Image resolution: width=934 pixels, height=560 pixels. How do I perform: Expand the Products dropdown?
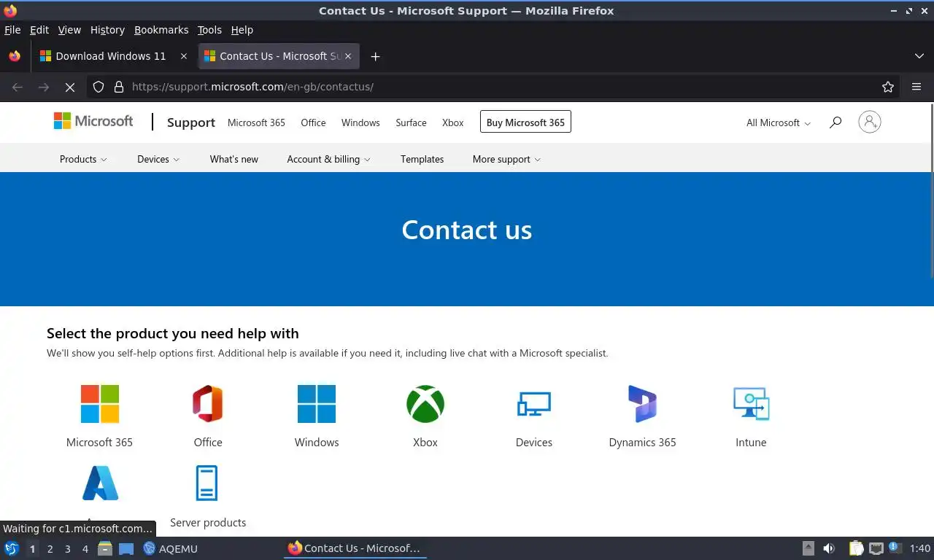point(83,159)
